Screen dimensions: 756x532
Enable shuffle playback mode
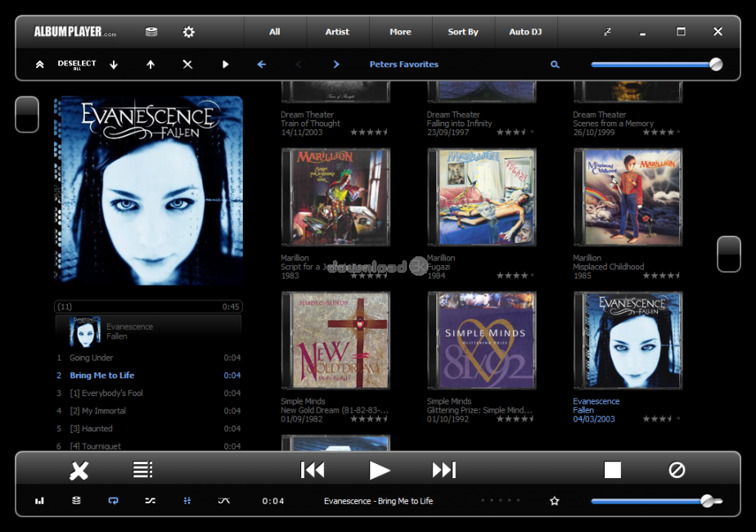[x=150, y=500]
